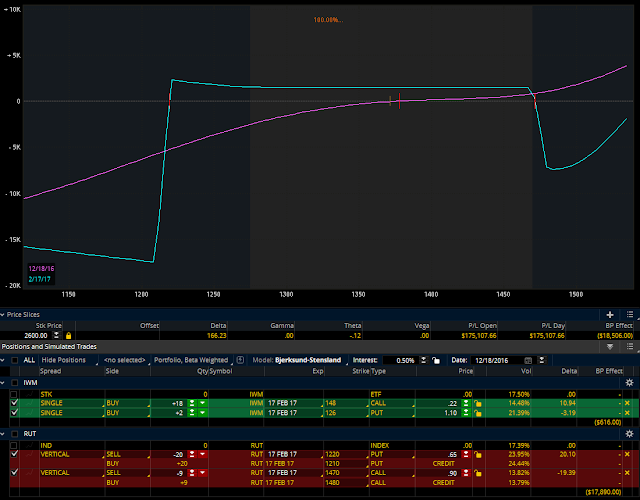Open Positions and Simulated Trades list menu icon
This screenshot has width=640, height=500.
coord(630,347)
